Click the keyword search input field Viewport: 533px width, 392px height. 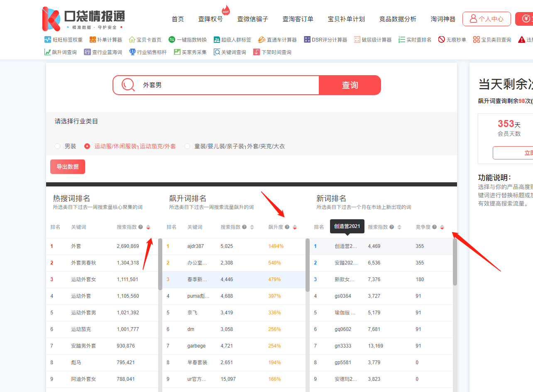click(x=228, y=85)
